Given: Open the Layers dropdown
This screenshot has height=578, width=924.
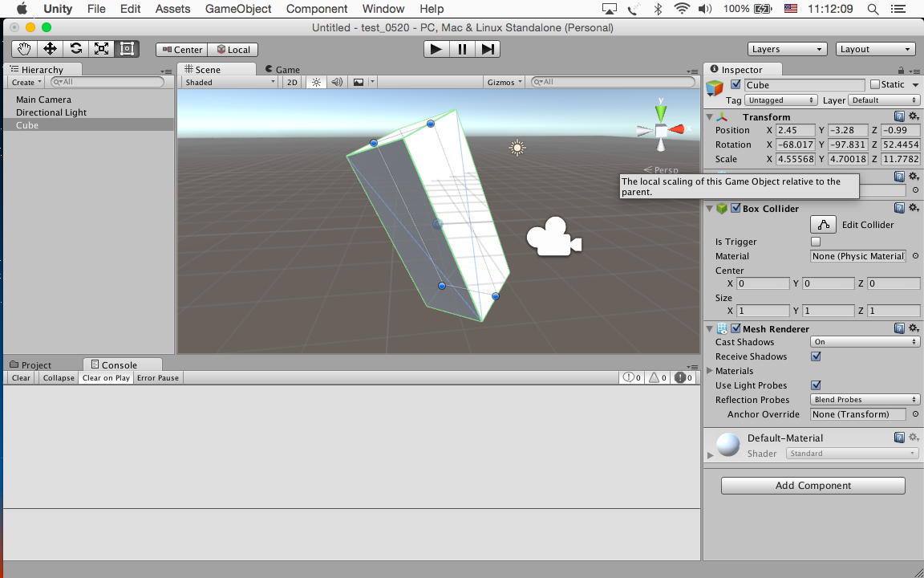Looking at the screenshot, I should (x=787, y=49).
